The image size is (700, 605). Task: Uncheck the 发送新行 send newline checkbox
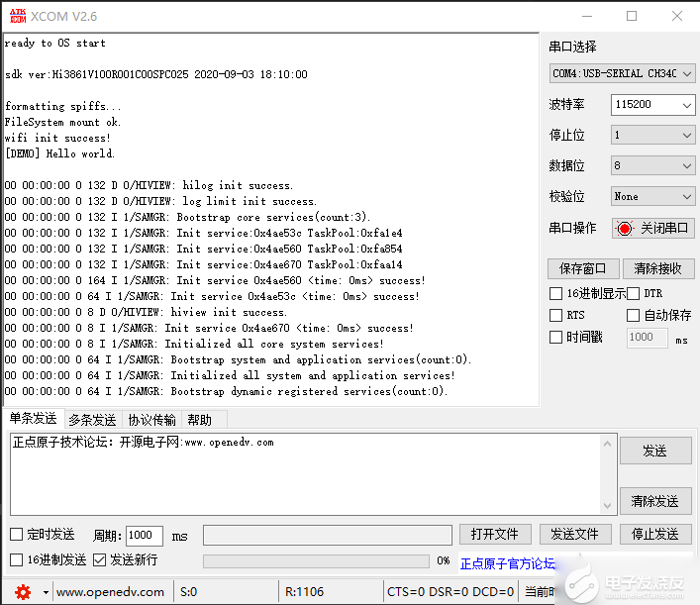coord(100,559)
